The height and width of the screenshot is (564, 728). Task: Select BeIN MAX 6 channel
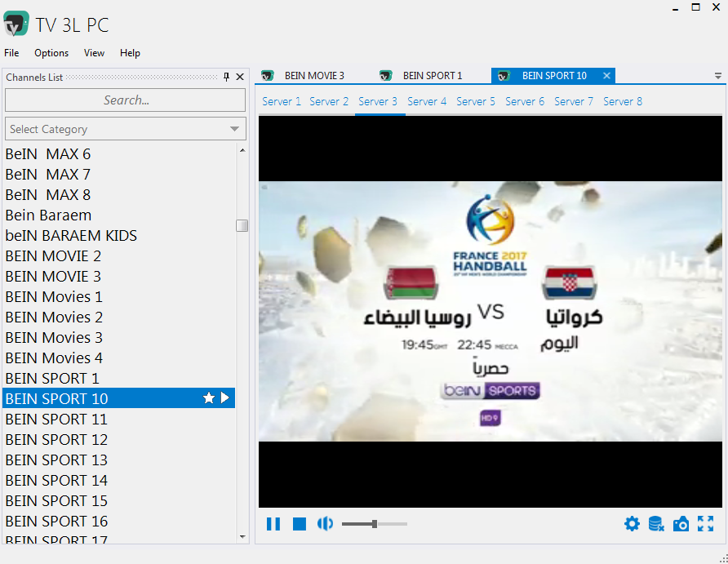(x=119, y=153)
